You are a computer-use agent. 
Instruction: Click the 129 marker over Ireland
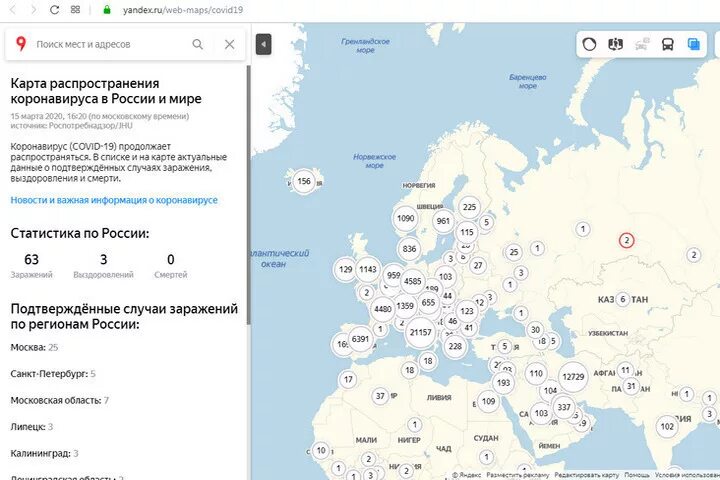click(x=345, y=270)
